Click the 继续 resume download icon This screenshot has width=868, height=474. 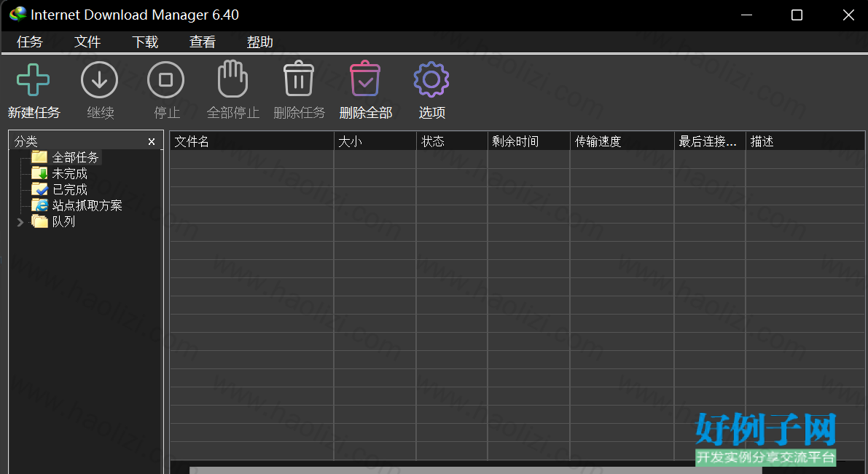100,79
